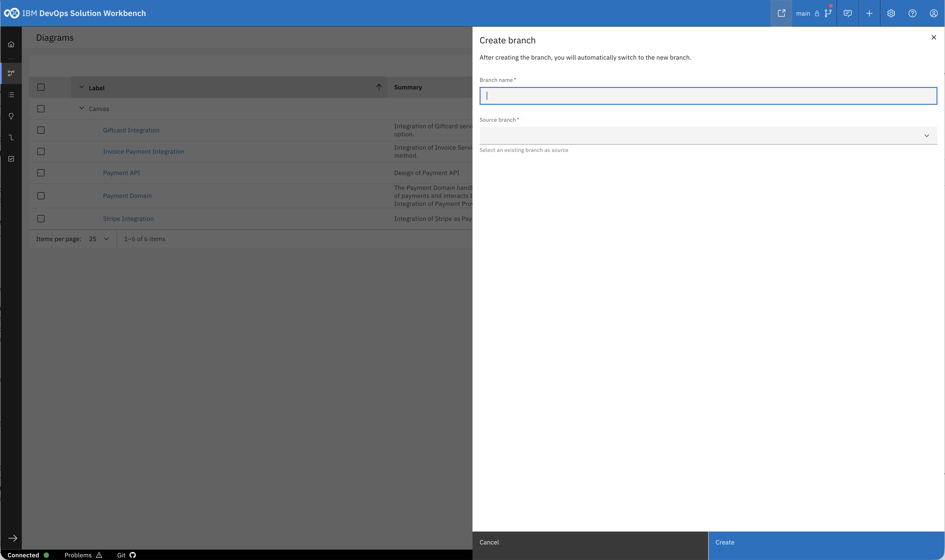This screenshot has height=560, width=945.
Task: Click the Problems label in status bar
Action: click(x=78, y=555)
